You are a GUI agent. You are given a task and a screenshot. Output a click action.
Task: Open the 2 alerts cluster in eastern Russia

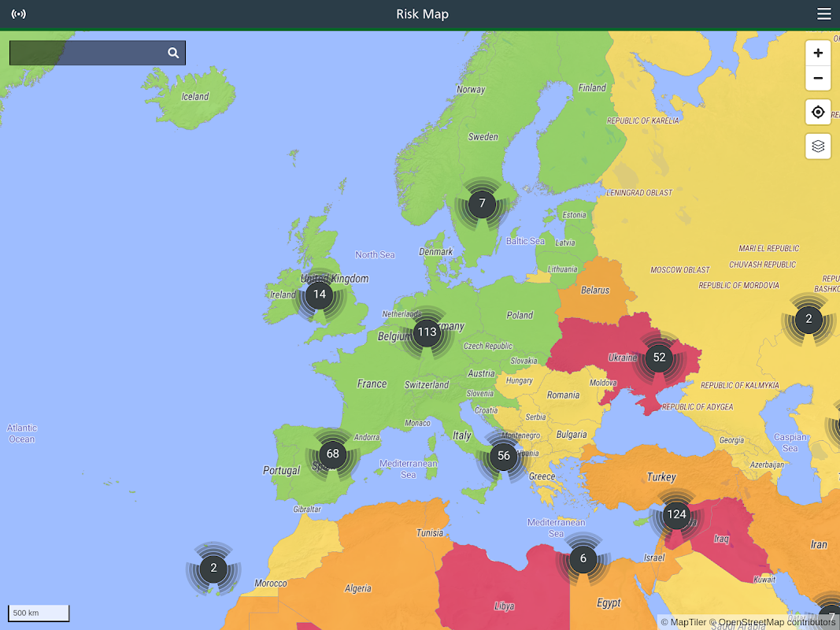click(x=809, y=319)
